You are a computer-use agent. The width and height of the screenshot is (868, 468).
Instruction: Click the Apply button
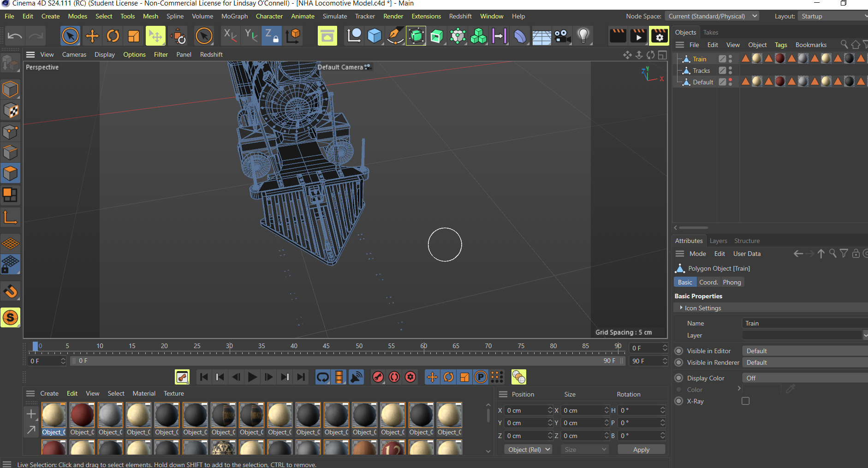(x=641, y=450)
